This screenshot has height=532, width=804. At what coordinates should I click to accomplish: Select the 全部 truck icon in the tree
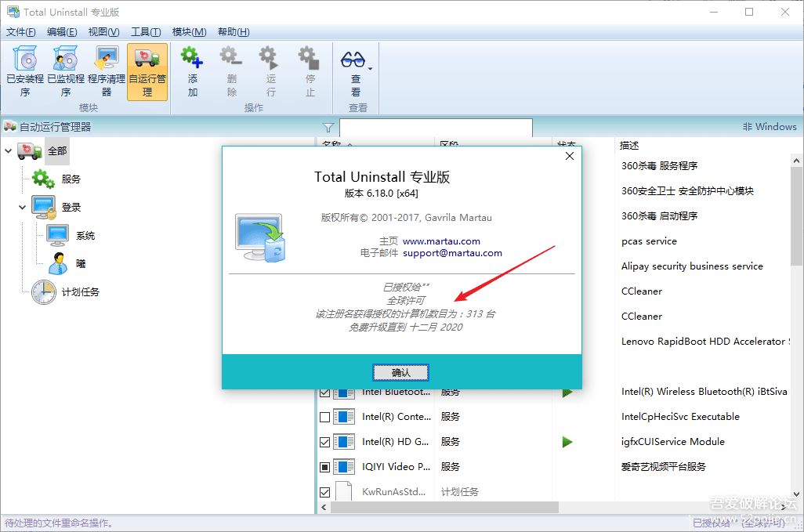(30, 151)
